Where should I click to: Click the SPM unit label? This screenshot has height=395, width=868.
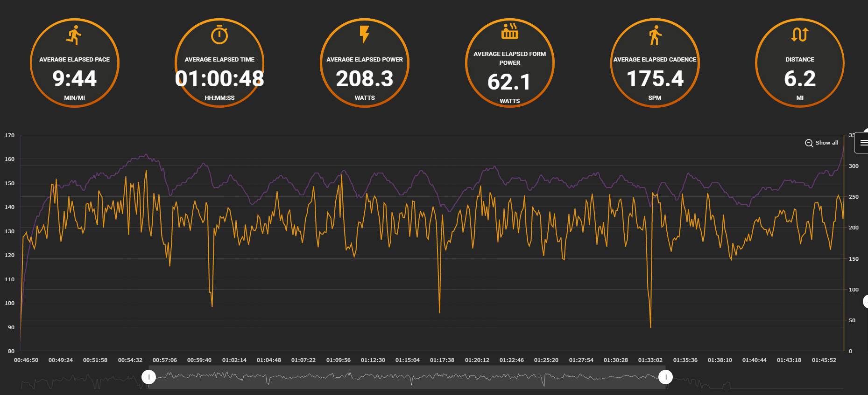click(x=655, y=98)
